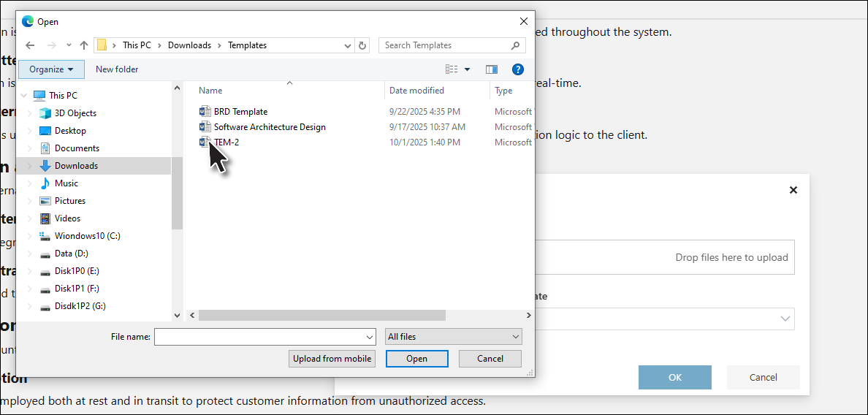Screen dimensions: 868x415
Task: Click the Upload from mobile button
Action: [332, 359]
